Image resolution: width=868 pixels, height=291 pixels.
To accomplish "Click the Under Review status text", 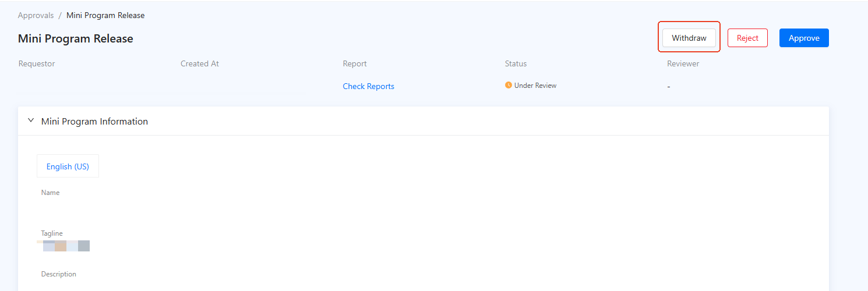I will tap(535, 86).
